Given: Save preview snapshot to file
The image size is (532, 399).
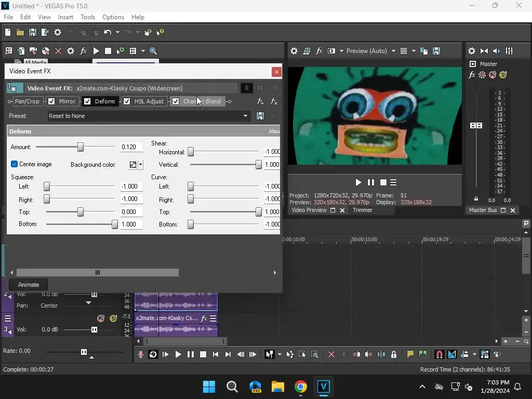Looking at the screenshot, I should [436, 51].
